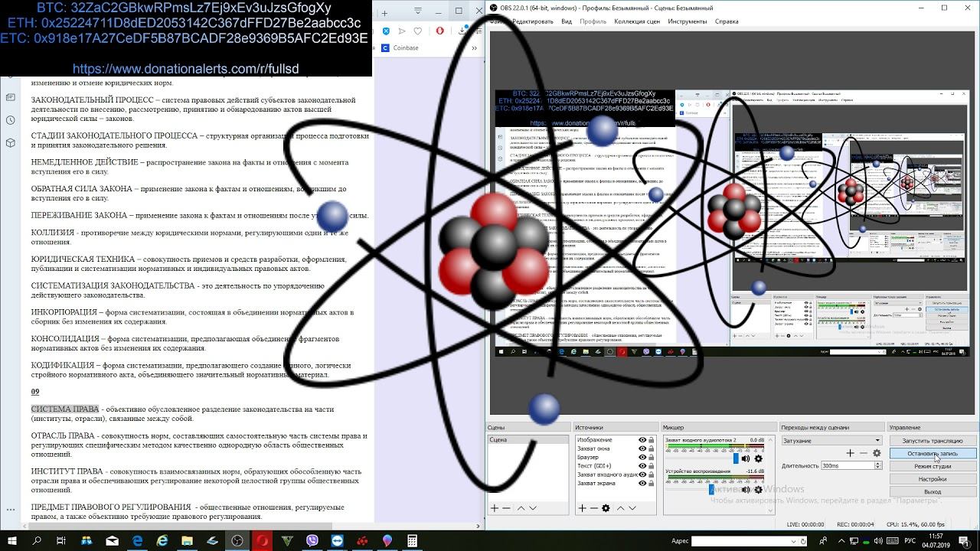Open Viber from the taskbar
Screen dimensions: 980x551
(x=312, y=541)
